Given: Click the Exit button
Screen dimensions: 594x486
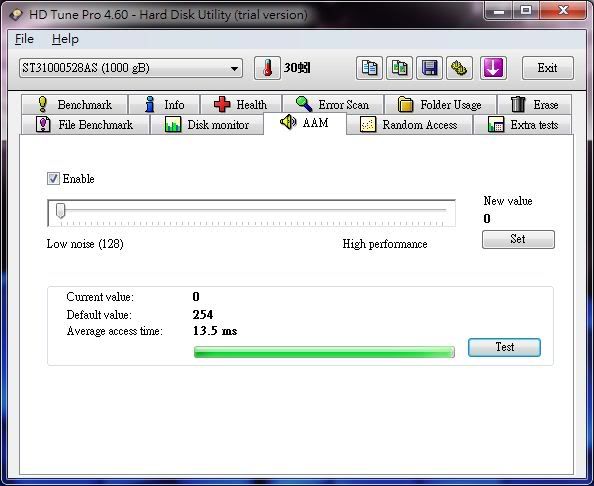Looking at the screenshot, I should (x=547, y=68).
